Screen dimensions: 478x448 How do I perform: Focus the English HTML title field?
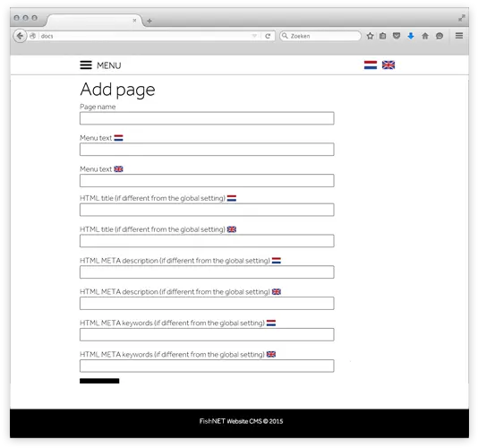coord(207,241)
